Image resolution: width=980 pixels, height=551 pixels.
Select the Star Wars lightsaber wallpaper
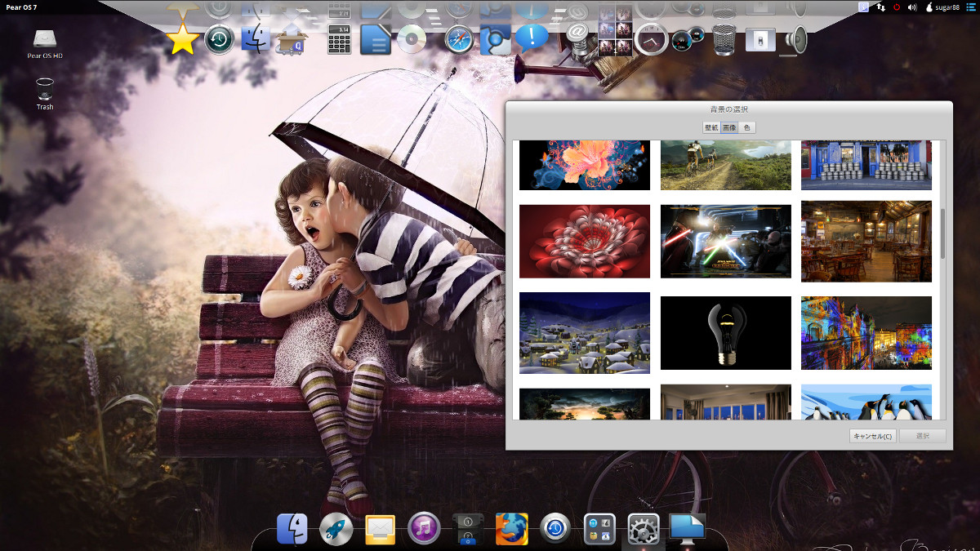pos(726,242)
